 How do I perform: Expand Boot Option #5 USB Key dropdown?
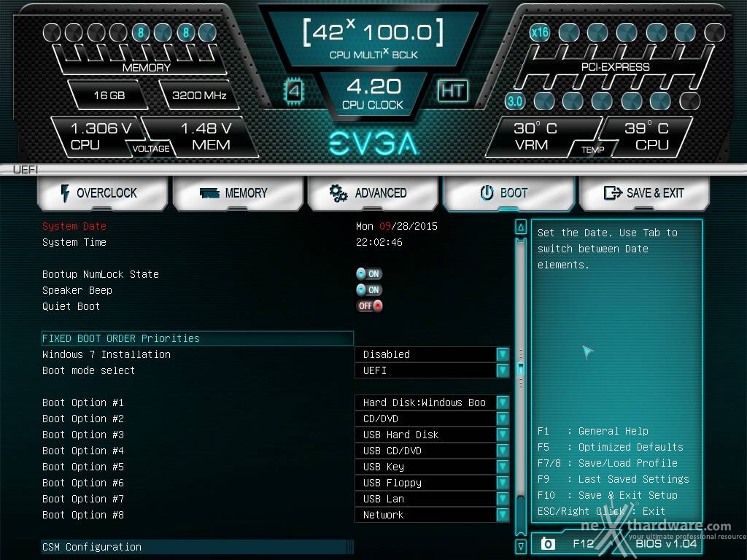(x=432, y=467)
